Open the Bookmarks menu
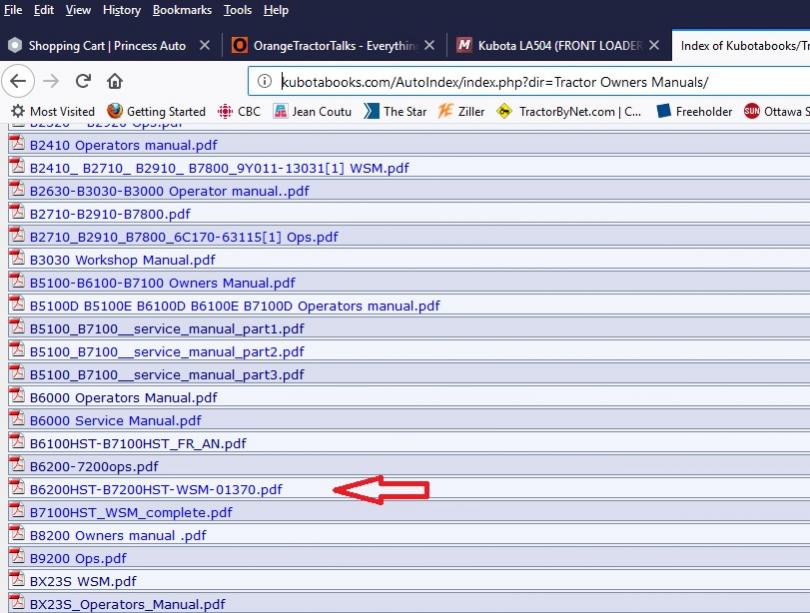 point(182,10)
